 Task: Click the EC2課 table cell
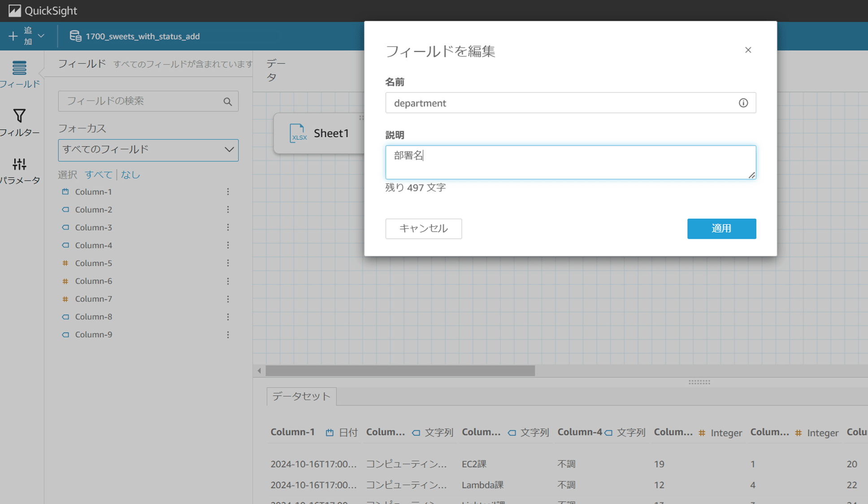click(x=474, y=464)
